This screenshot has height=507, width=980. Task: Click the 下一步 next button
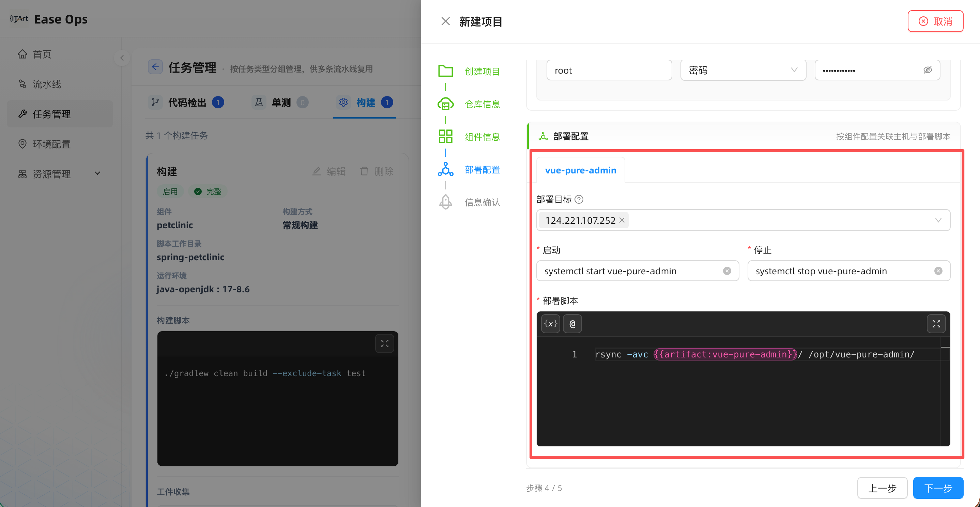(938, 488)
